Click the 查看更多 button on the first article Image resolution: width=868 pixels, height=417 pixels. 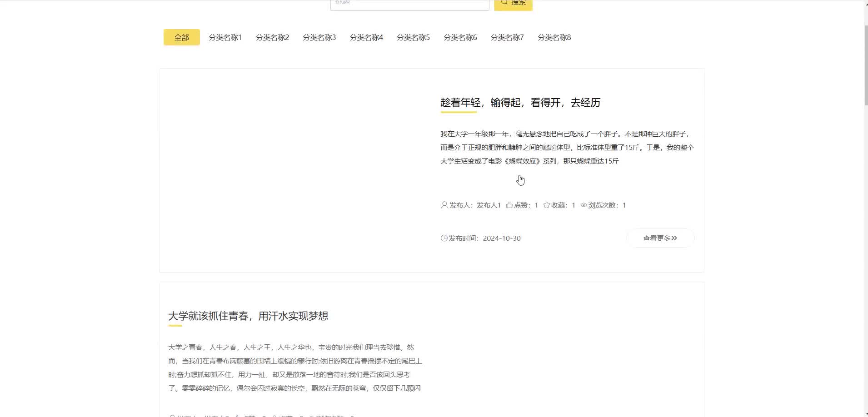tap(660, 238)
